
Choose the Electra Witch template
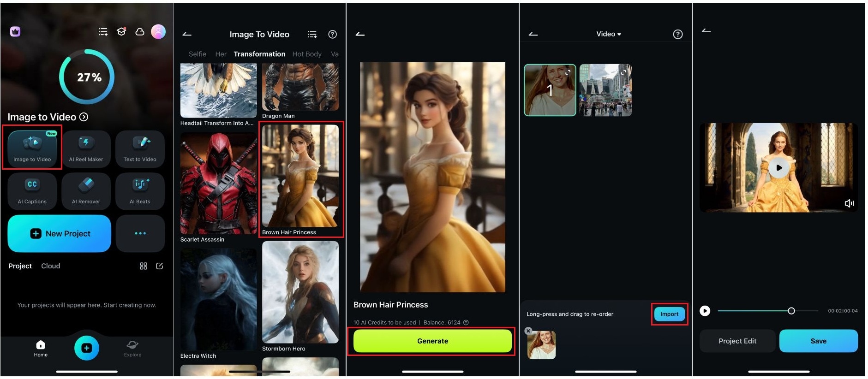[x=218, y=300]
